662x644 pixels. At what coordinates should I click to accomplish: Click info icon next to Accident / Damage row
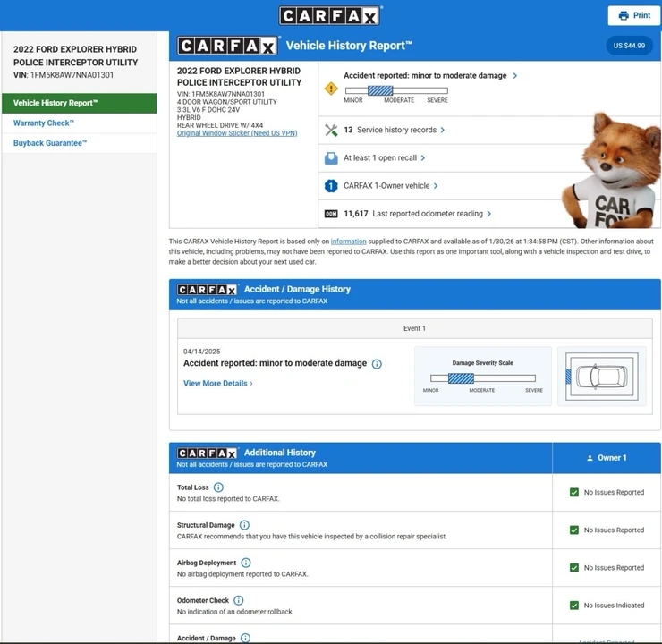(x=245, y=638)
